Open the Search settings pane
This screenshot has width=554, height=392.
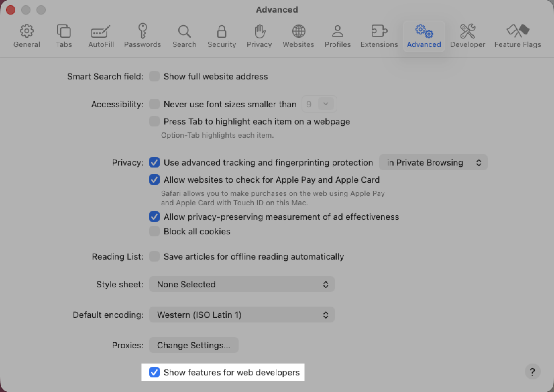click(x=184, y=36)
